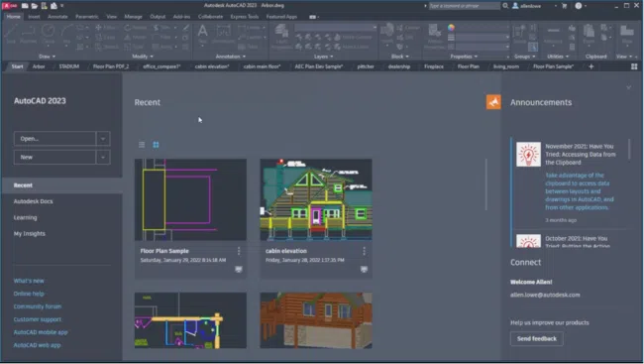
Task: Open the Express Tools ribbon tab
Action: point(245,17)
